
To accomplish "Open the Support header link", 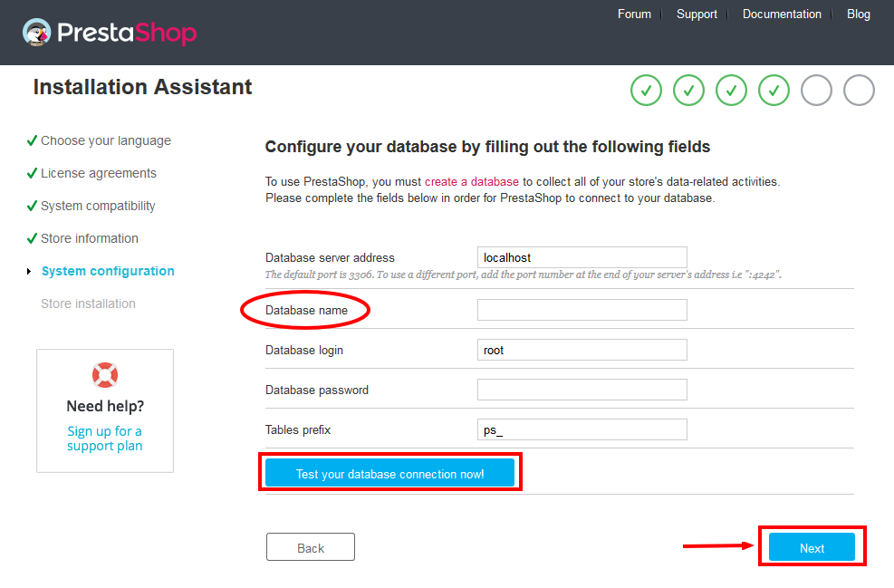I will click(697, 14).
